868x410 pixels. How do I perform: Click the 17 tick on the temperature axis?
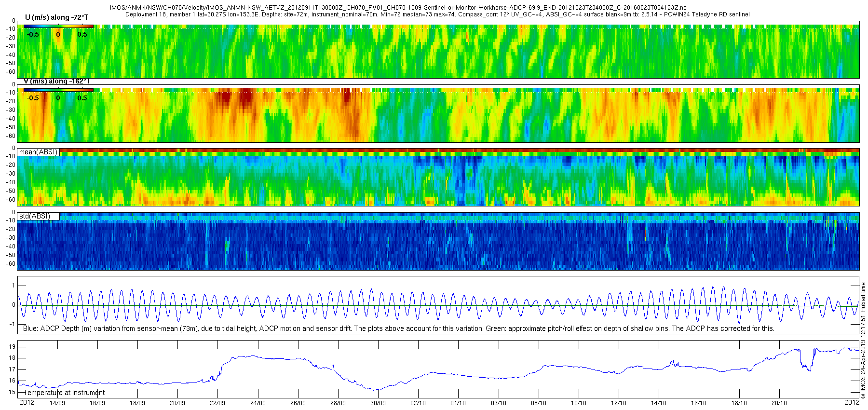pyautogui.click(x=12, y=369)
